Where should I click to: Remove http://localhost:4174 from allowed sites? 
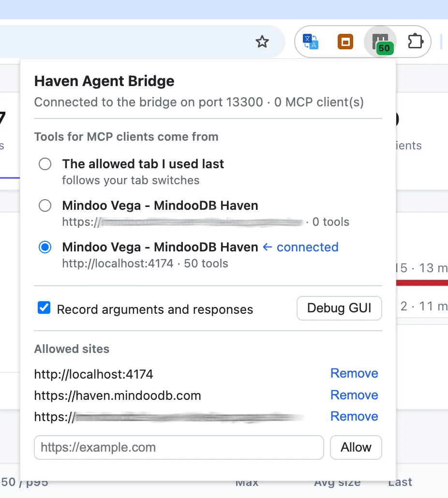click(354, 373)
